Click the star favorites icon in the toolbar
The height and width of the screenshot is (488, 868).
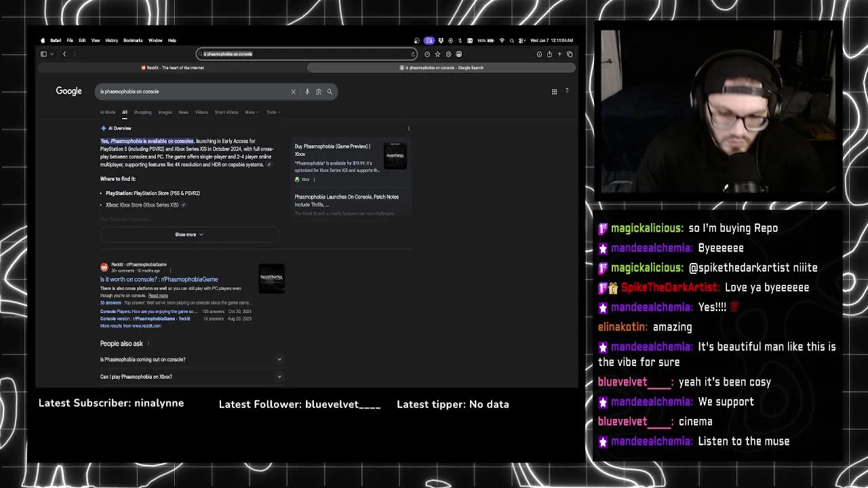437,54
